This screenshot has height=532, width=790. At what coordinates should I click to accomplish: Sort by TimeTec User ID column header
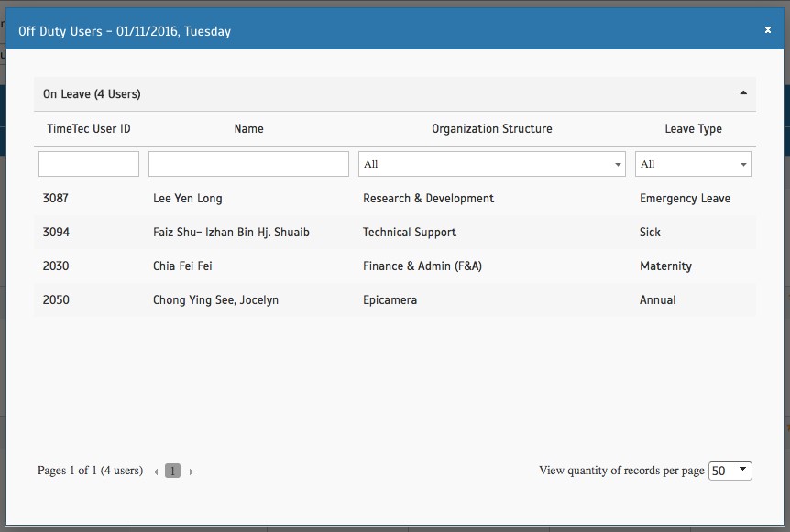(89, 129)
